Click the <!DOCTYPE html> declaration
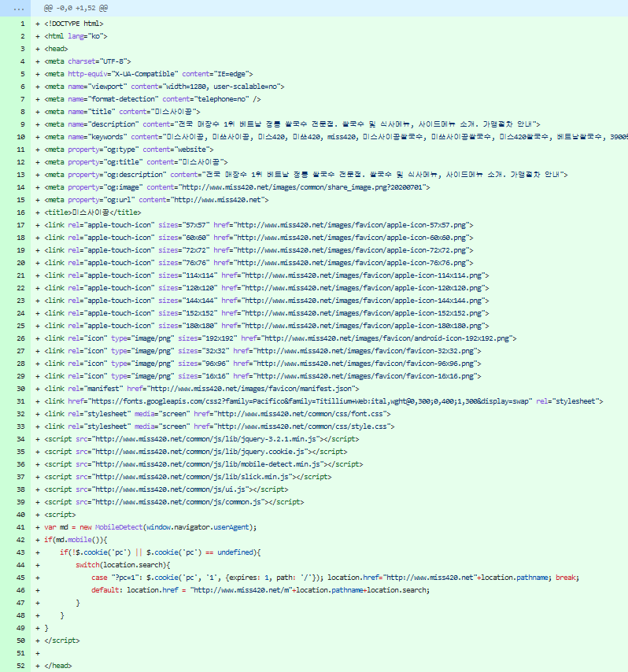Viewport: 628px width, 672px height. coord(74,24)
